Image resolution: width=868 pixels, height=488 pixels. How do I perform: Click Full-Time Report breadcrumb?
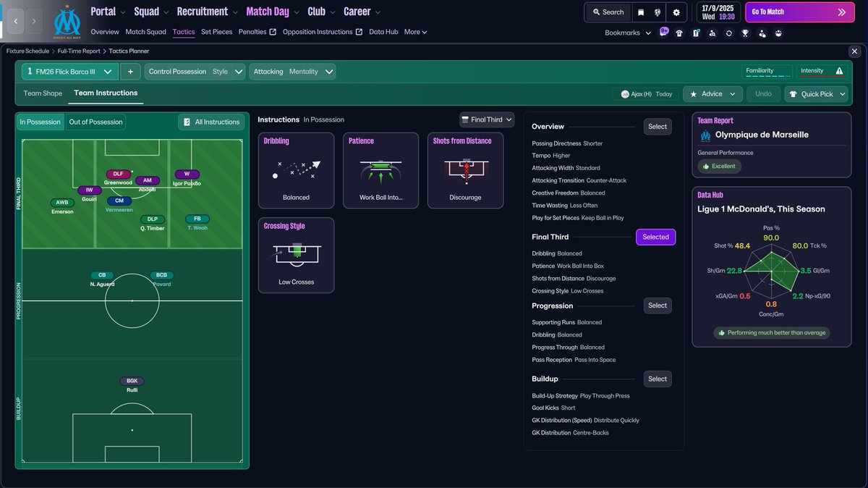point(80,51)
